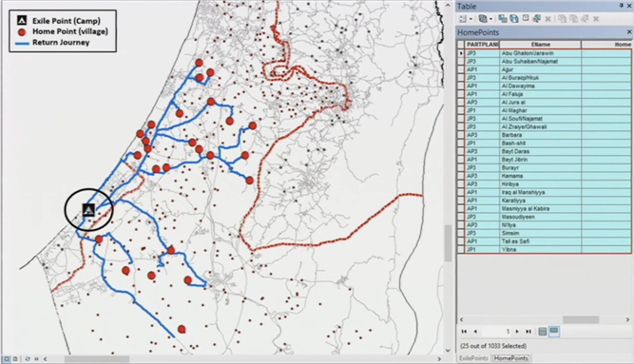
Task: Click the EName column header
Action: pos(540,45)
